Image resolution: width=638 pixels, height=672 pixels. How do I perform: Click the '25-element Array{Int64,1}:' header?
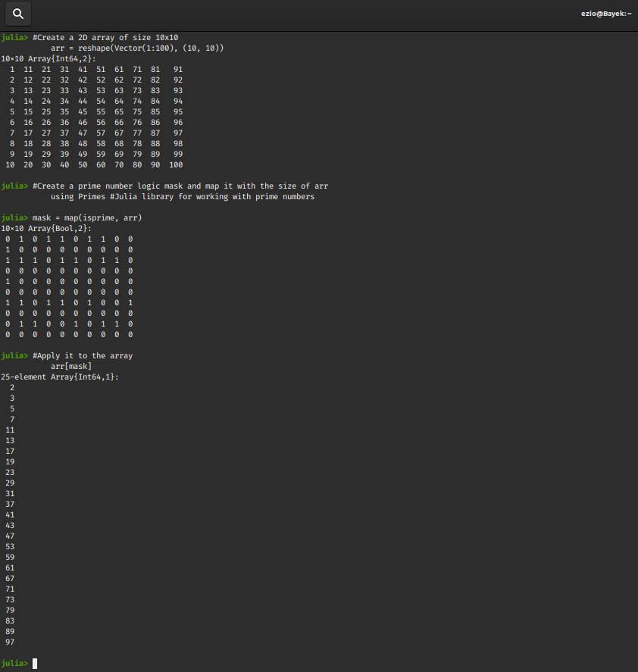pos(60,377)
